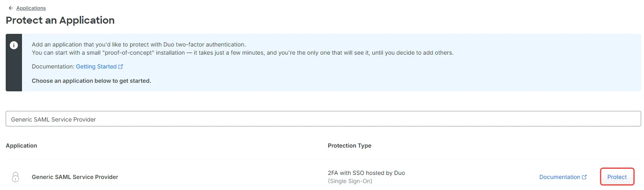Click the back arrow beside Applications

(11, 8)
